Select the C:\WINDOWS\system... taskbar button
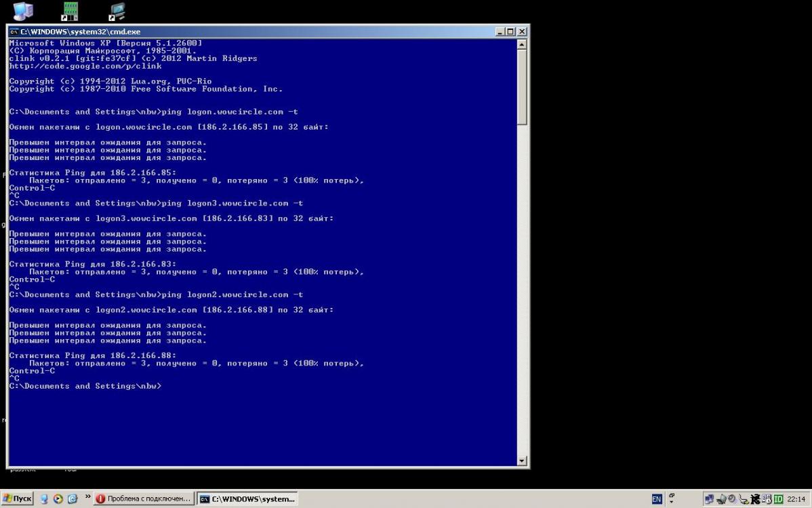Screen dimensions: 812x508 247,499
